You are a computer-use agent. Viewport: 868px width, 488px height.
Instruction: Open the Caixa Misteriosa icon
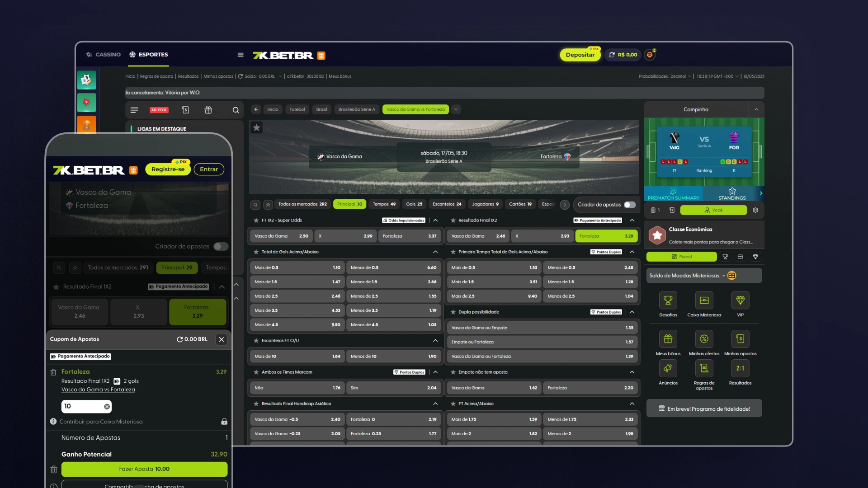pos(704,300)
